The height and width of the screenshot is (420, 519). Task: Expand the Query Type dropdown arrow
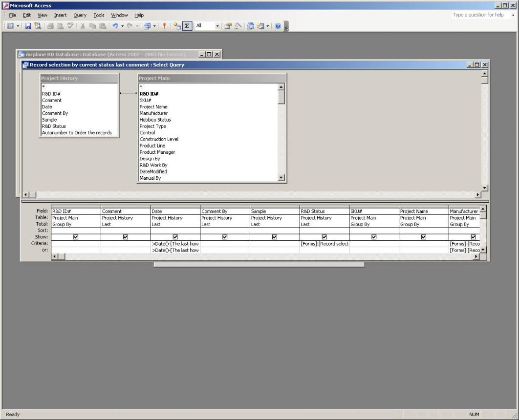click(154, 26)
